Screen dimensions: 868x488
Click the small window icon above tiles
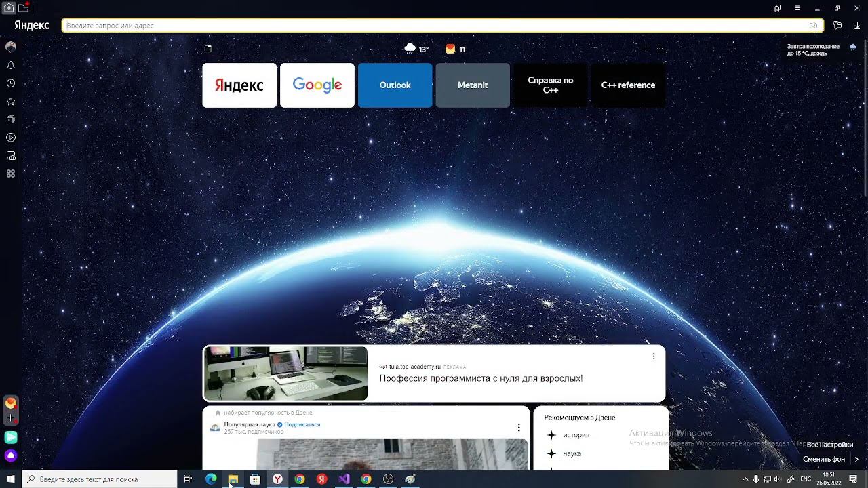coord(208,49)
